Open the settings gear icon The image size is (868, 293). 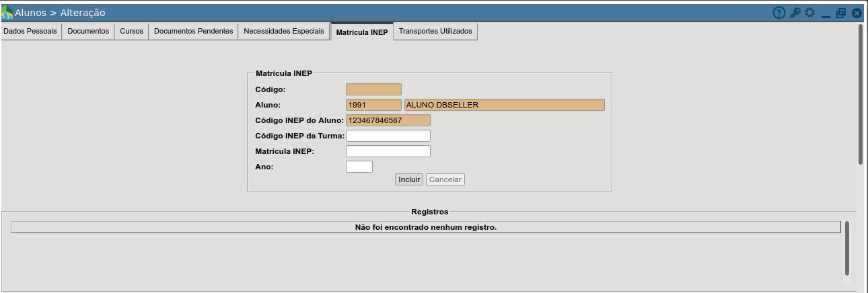point(809,13)
